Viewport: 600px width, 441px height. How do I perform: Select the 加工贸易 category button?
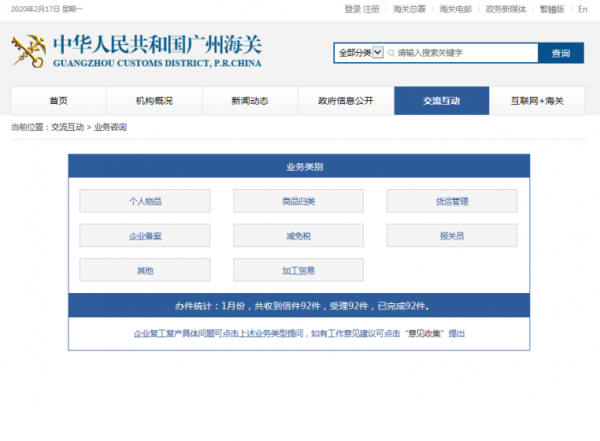tap(299, 270)
